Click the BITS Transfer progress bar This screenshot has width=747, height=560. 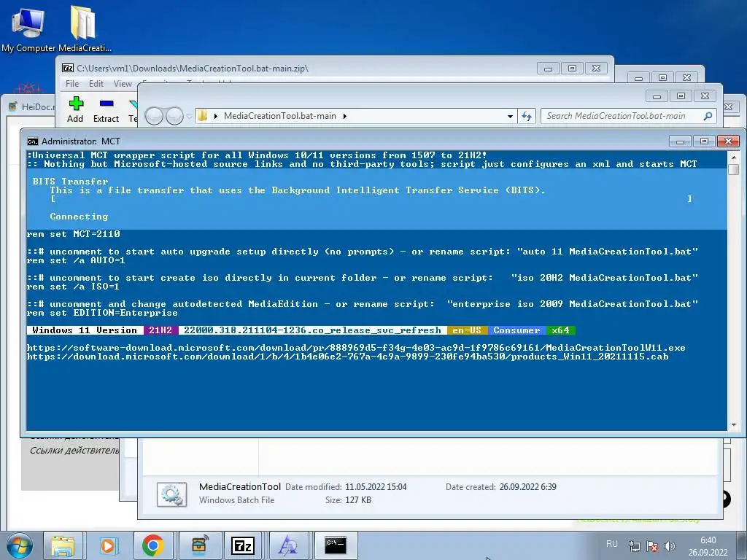click(371, 199)
